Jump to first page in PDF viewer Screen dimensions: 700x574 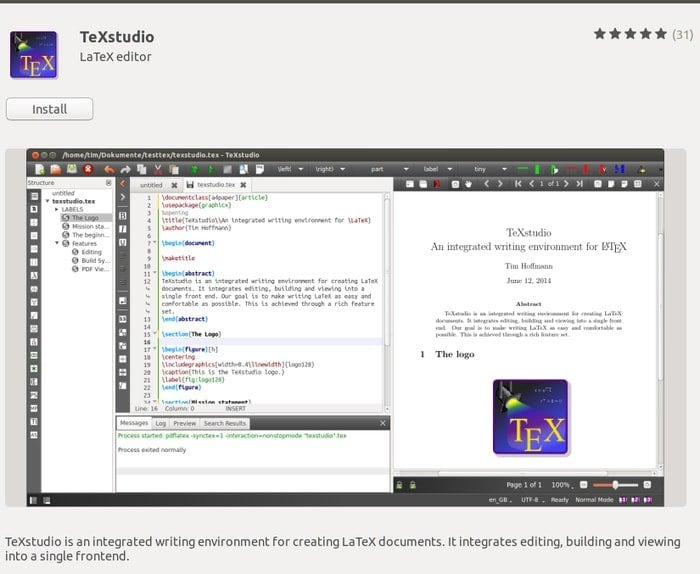518,184
